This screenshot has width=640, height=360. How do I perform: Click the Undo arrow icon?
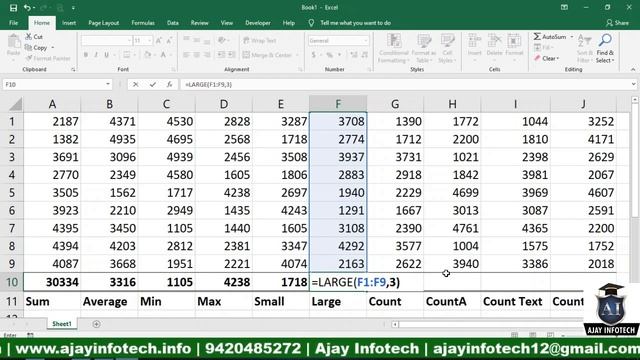tap(27, 7)
